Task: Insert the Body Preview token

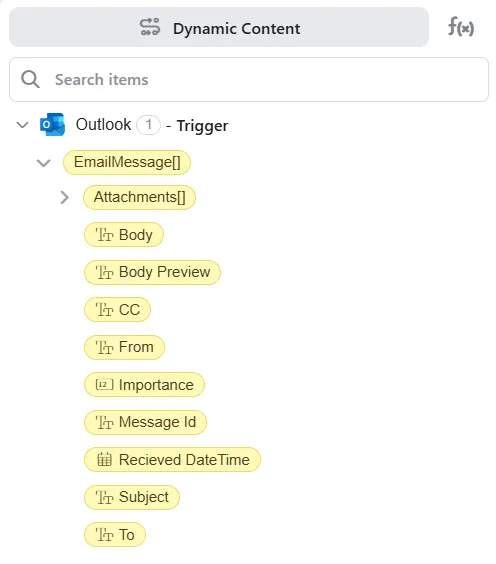Action: click(x=153, y=272)
